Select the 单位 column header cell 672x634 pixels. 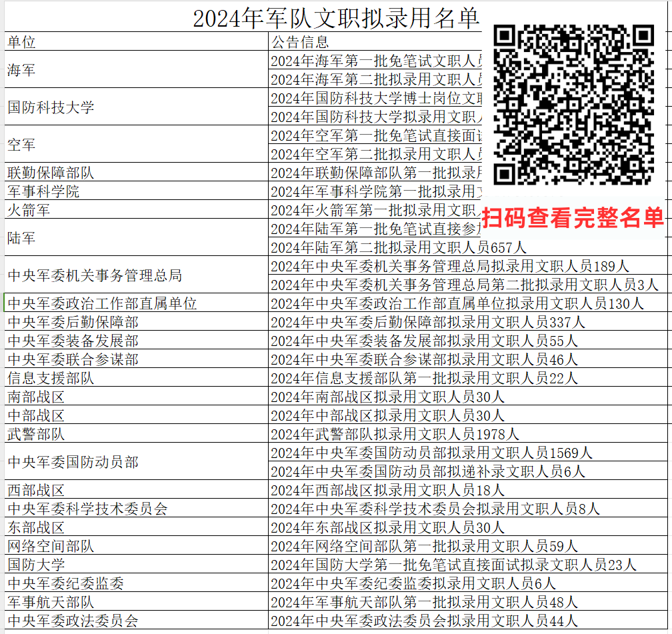pyautogui.click(x=136, y=41)
